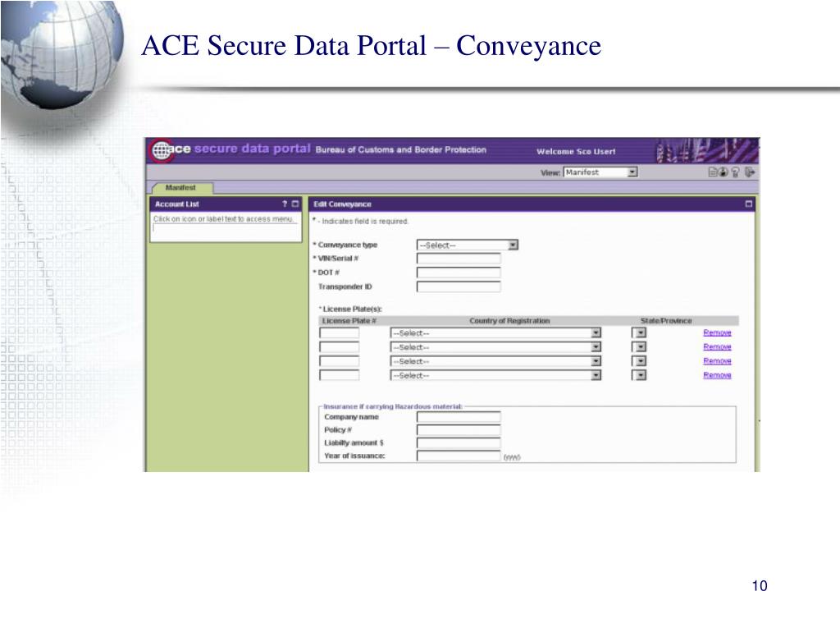The height and width of the screenshot is (628, 840).
Task: Open the View Manifest dropdown
Action: pos(600,172)
